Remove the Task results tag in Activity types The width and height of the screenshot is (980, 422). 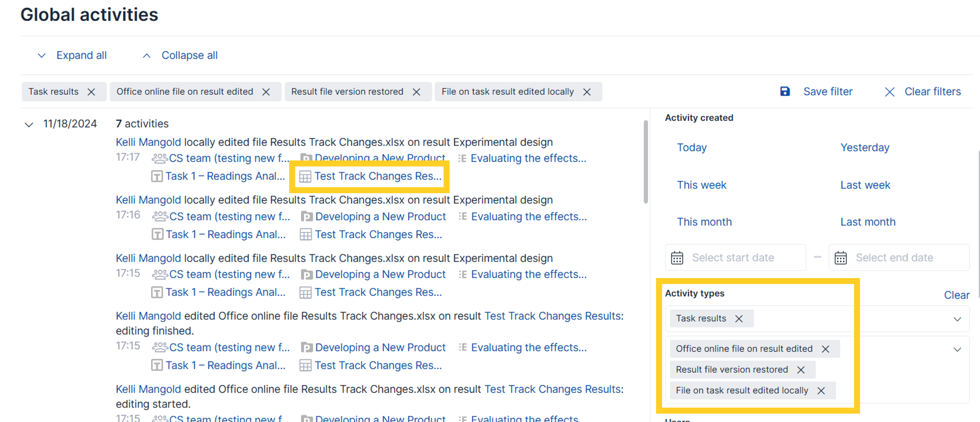click(x=739, y=318)
